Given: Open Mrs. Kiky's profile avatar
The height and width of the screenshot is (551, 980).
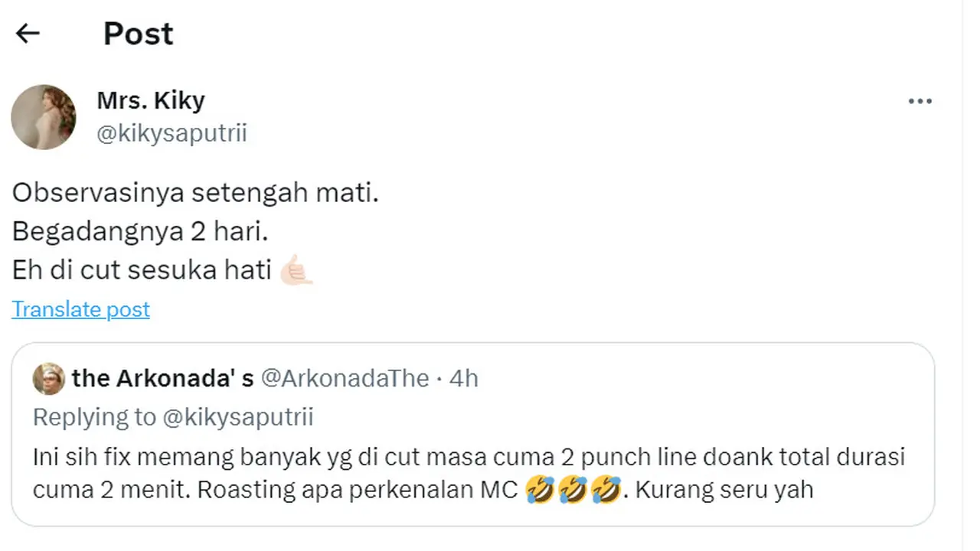Looking at the screenshot, I should (44, 116).
